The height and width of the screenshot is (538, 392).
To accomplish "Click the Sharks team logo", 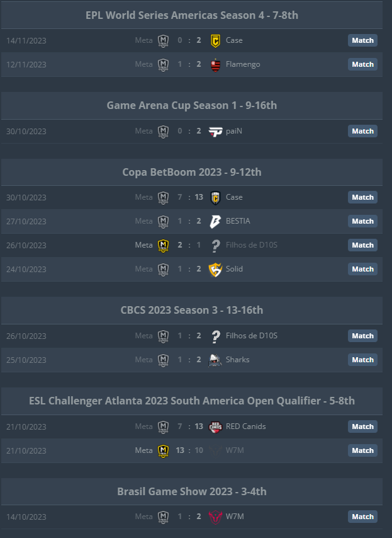I will pos(215,360).
